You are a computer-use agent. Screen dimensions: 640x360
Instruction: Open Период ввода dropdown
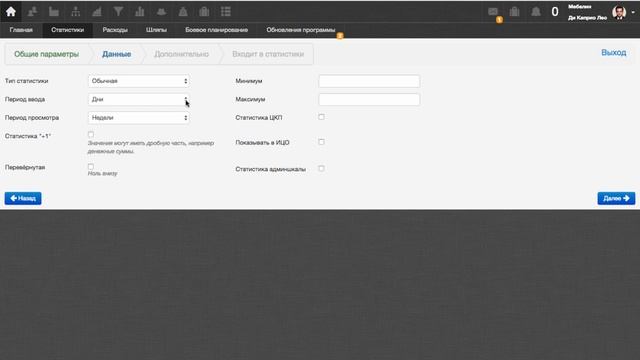click(x=139, y=99)
